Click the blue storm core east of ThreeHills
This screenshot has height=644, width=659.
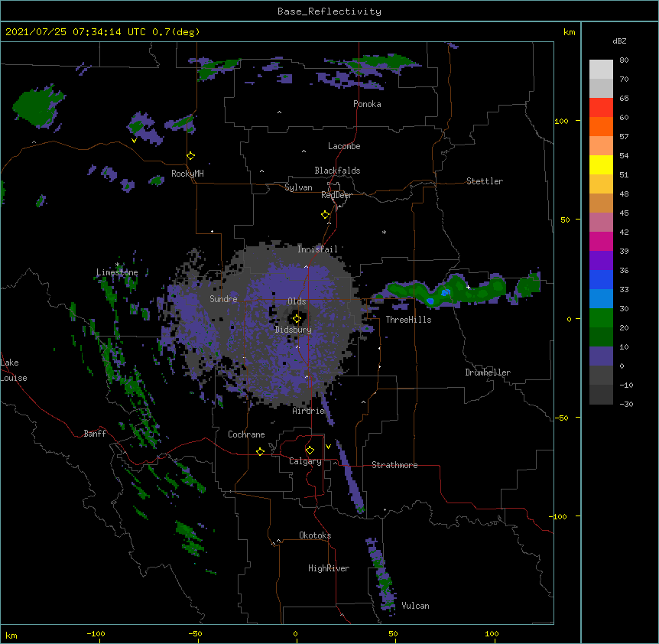[430, 301]
